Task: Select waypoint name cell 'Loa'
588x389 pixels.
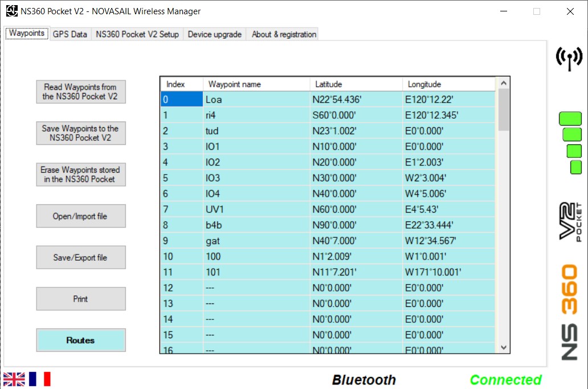Action: coord(256,99)
